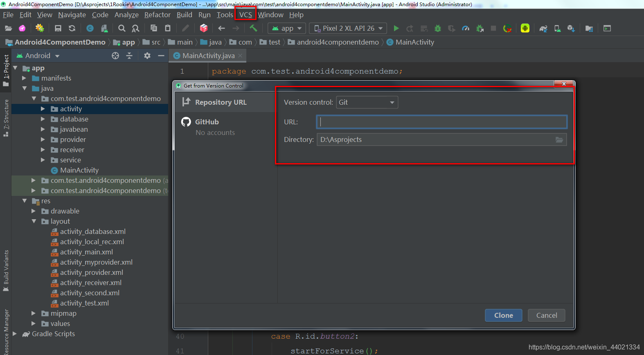Open the Pixel 2 XL API 26 device dropdown
The height and width of the screenshot is (355, 644).
coord(348,28)
